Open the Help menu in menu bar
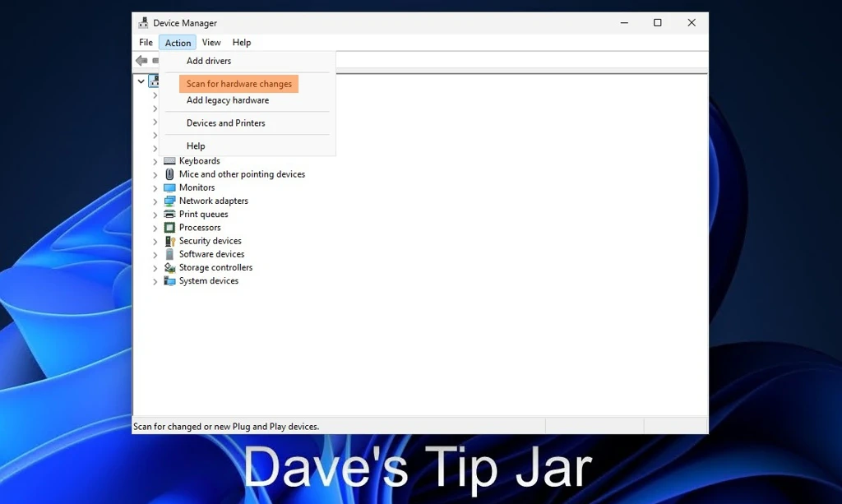Screen dimensions: 842x504 (x=241, y=43)
